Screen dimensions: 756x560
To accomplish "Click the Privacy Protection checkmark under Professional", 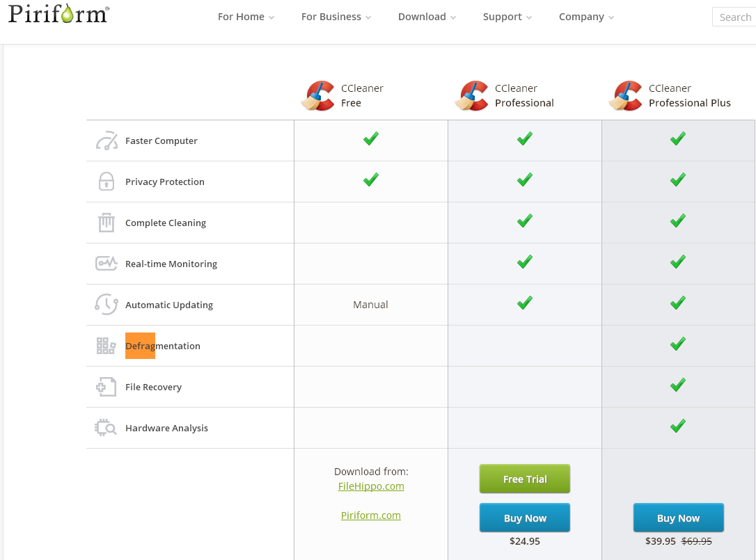I will 525,179.
